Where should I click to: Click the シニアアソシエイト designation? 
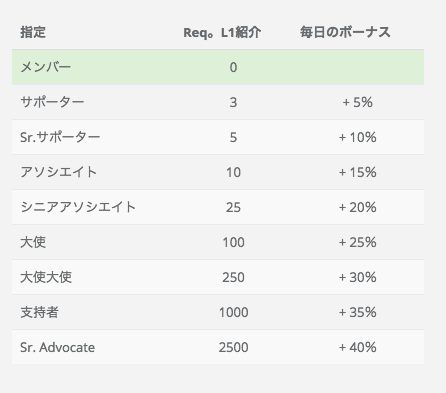(78, 207)
